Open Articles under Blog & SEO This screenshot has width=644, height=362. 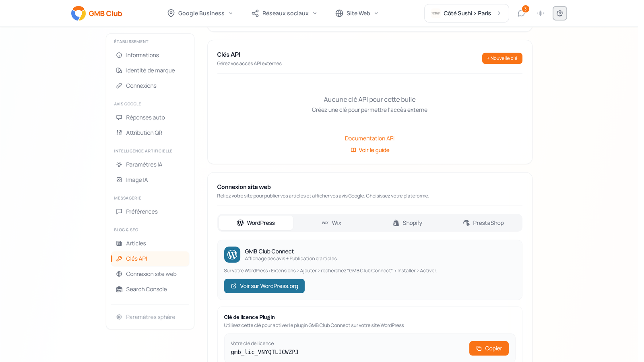pos(150,243)
